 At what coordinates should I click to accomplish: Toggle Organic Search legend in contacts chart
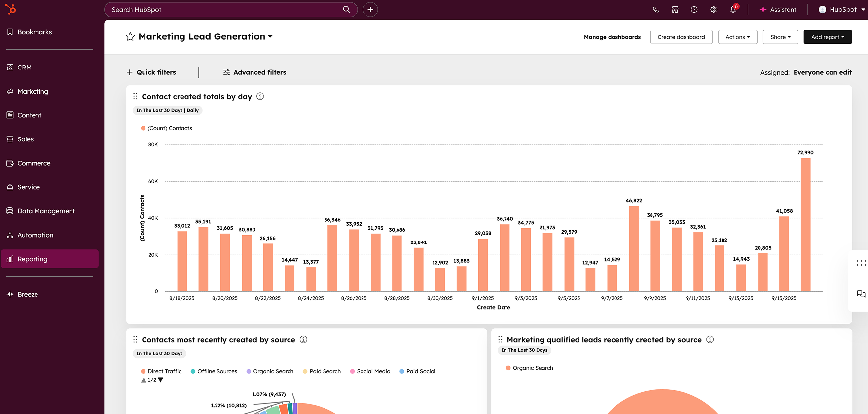pos(270,371)
